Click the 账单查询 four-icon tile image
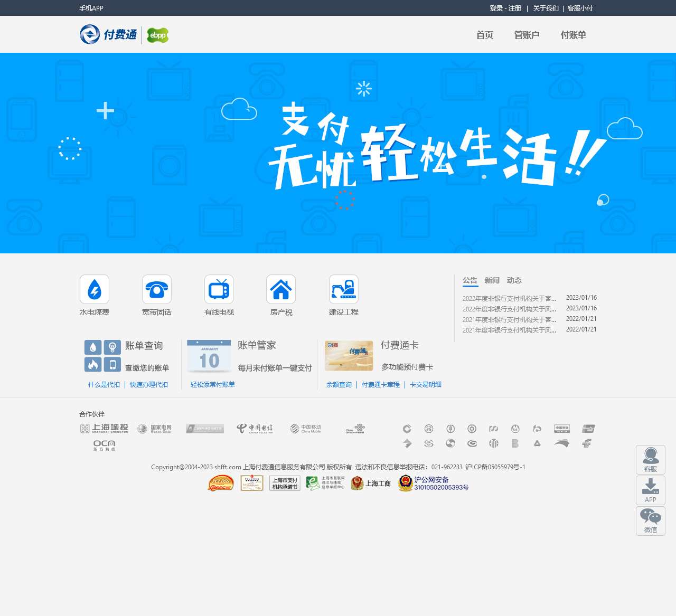Screen dimensions: 676x616 tap(102, 356)
